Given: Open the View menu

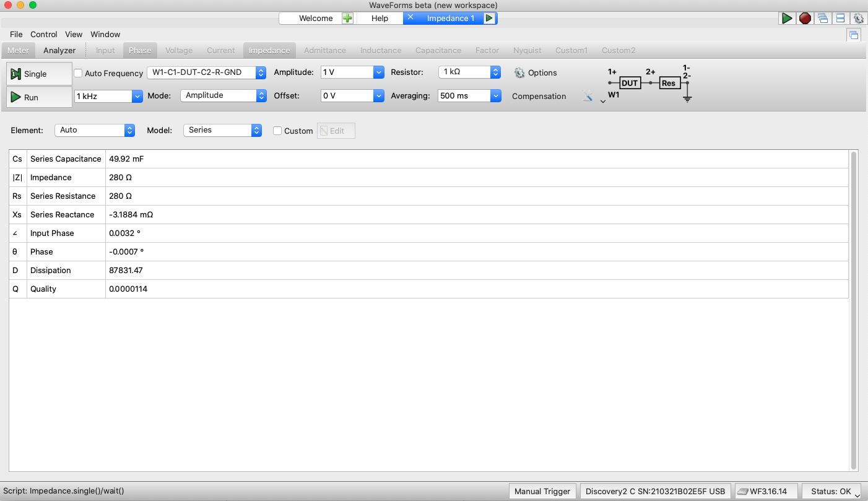Looking at the screenshot, I should click(x=74, y=35).
